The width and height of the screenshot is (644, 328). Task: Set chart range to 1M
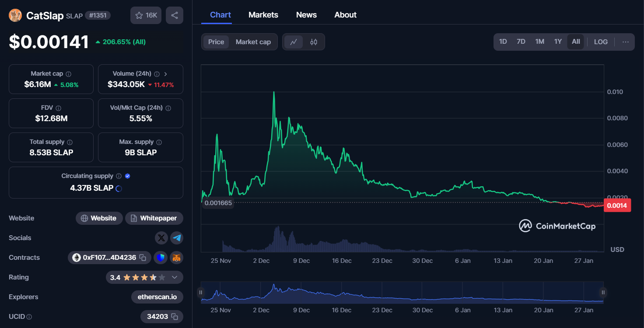[540, 42]
